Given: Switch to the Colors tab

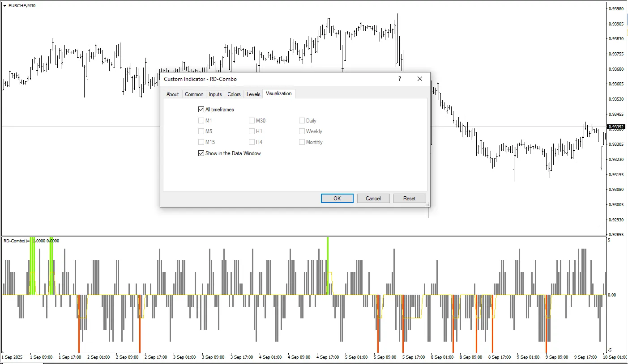Looking at the screenshot, I should (234, 94).
